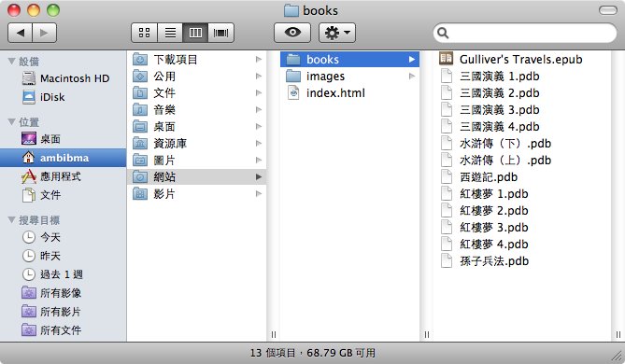Viewport: 625px width, 364px height.
Task: Open Quick Look with the eye button
Action: (292, 33)
